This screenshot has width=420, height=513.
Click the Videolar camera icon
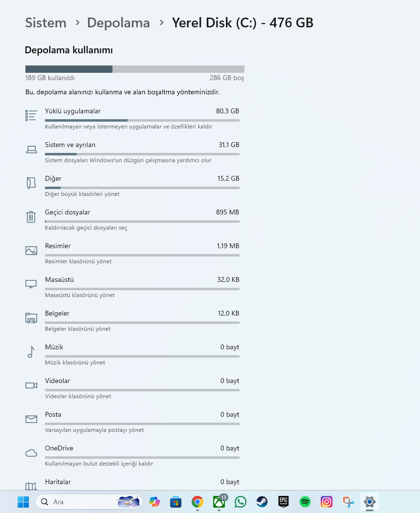click(x=31, y=385)
